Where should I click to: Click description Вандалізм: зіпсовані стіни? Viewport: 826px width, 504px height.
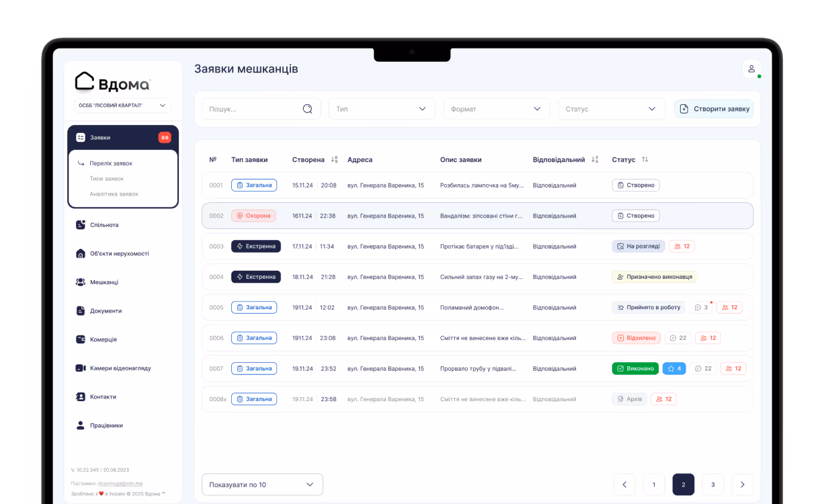[481, 216]
